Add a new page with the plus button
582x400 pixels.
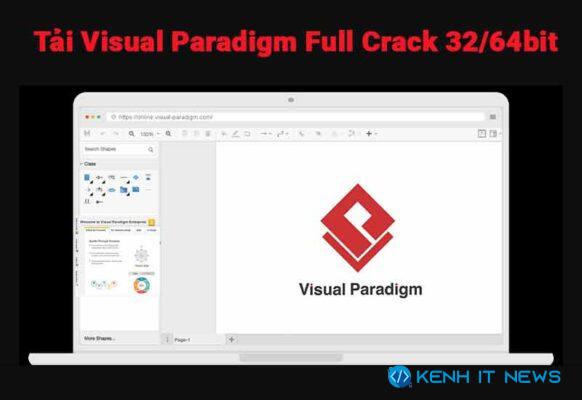pos(232,340)
